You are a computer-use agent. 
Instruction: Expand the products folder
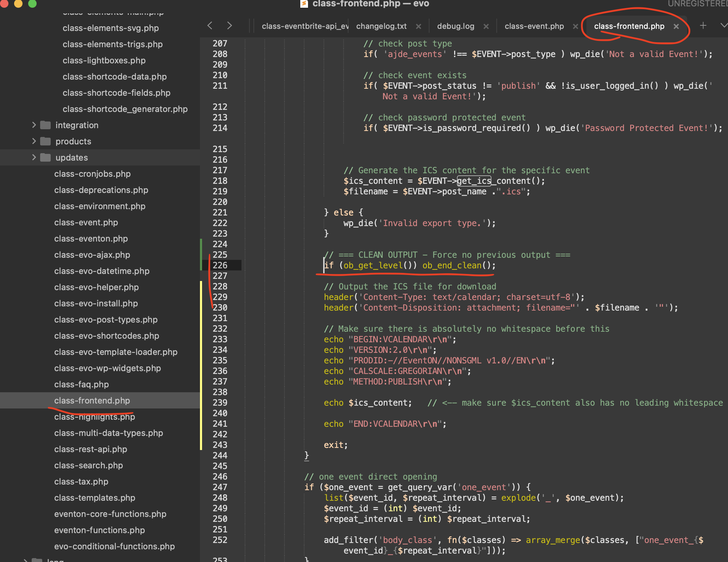coord(34,141)
